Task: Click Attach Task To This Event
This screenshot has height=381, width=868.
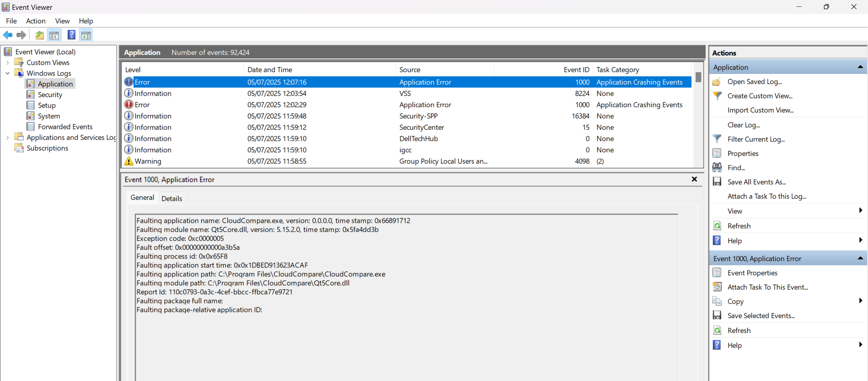Action: [x=767, y=287]
